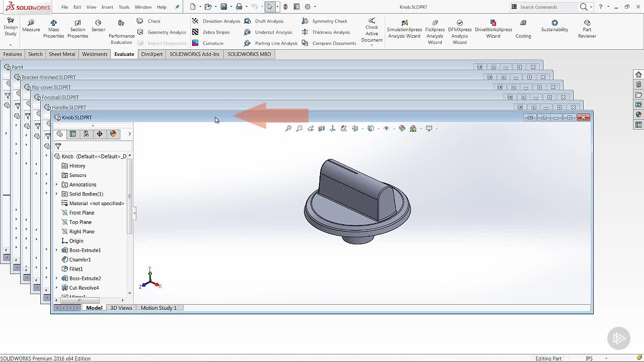The height and width of the screenshot is (362, 644).
Task: Open Section Properties tool
Action: pyautogui.click(x=77, y=29)
